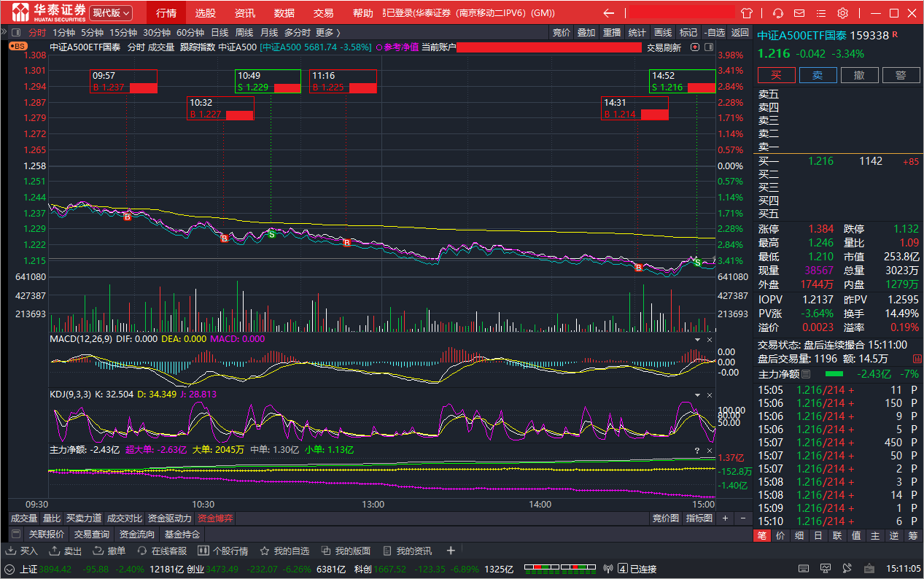
Task: Toggle the 标记 mark option
Action: (688, 32)
